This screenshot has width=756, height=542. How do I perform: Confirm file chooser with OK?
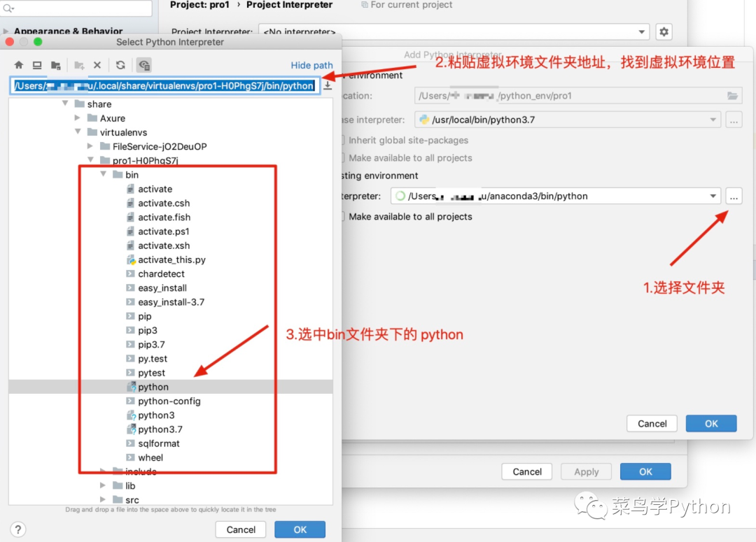300,529
